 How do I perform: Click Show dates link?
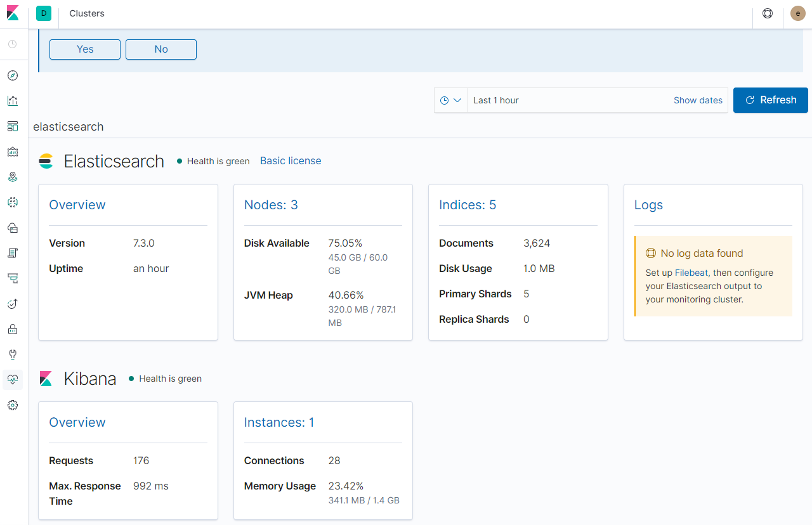click(698, 100)
